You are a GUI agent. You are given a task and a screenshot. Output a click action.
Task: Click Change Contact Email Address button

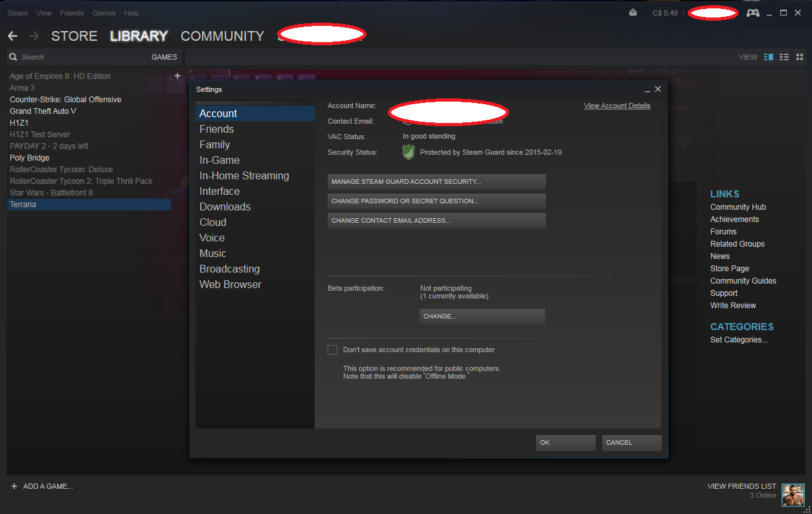436,221
